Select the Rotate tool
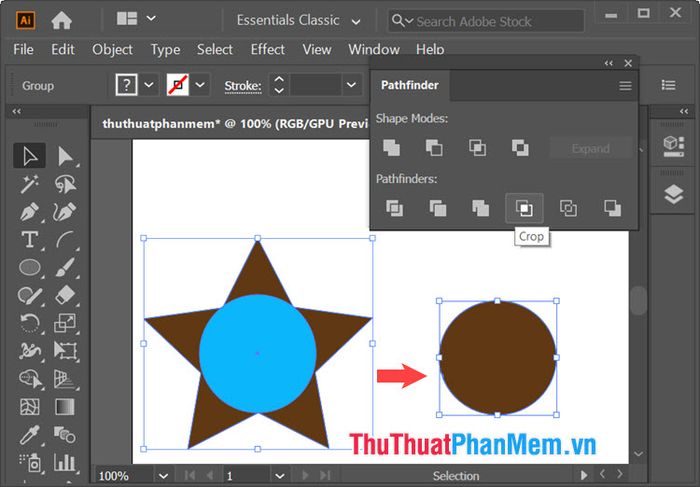Screen dimensions: 700x487 (29, 323)
